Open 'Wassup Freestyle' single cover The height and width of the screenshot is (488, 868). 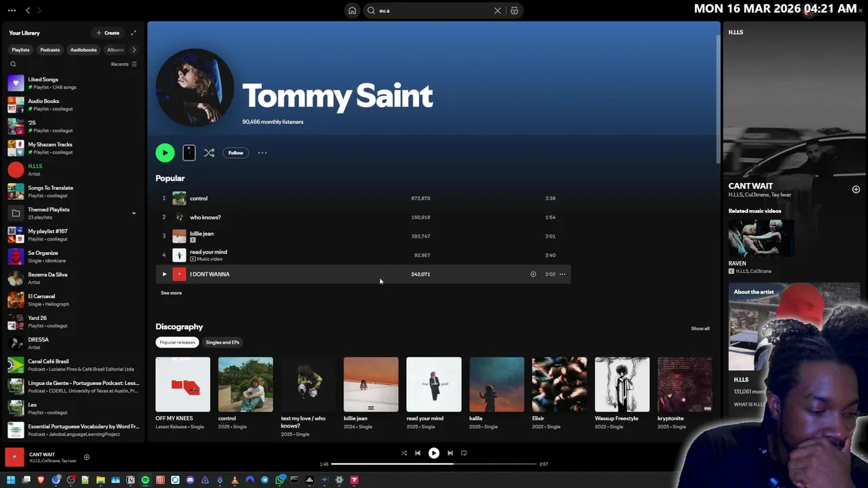pos(622,384)
